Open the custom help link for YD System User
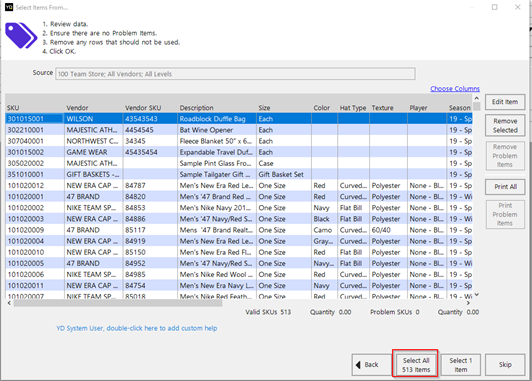 [137, 328]
